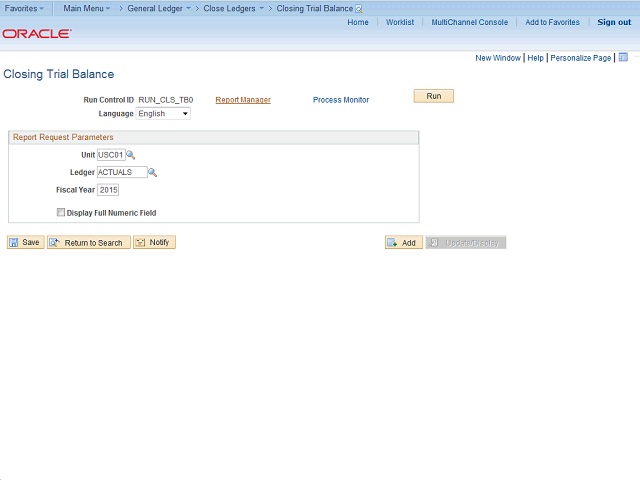This screenshot has width=640, height=480.
Task: Click Closing Trial Balance breadcrumb
Action: (315, 8)
